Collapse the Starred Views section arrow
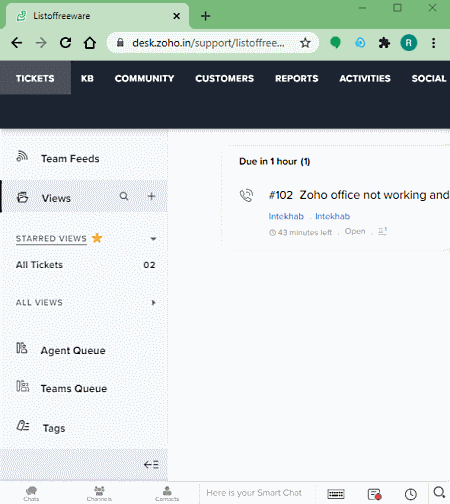 pos(153,239)
